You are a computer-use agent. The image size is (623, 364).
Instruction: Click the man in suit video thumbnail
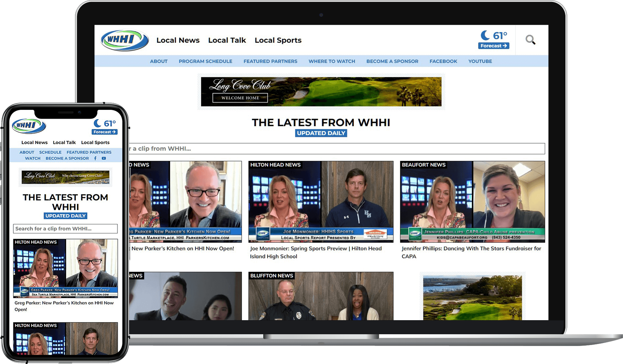coord(185,296)
